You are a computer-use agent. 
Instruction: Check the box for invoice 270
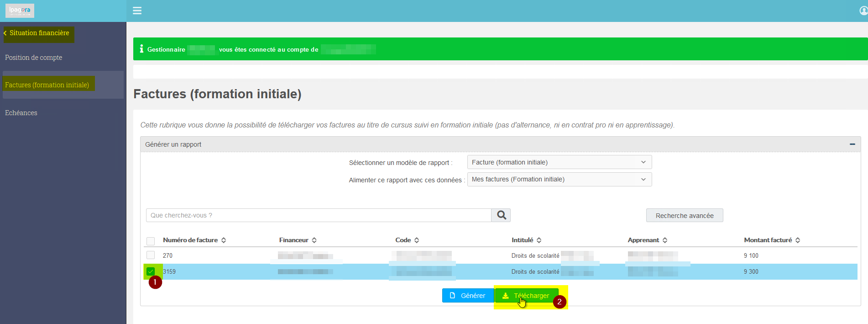click(151, 255)
